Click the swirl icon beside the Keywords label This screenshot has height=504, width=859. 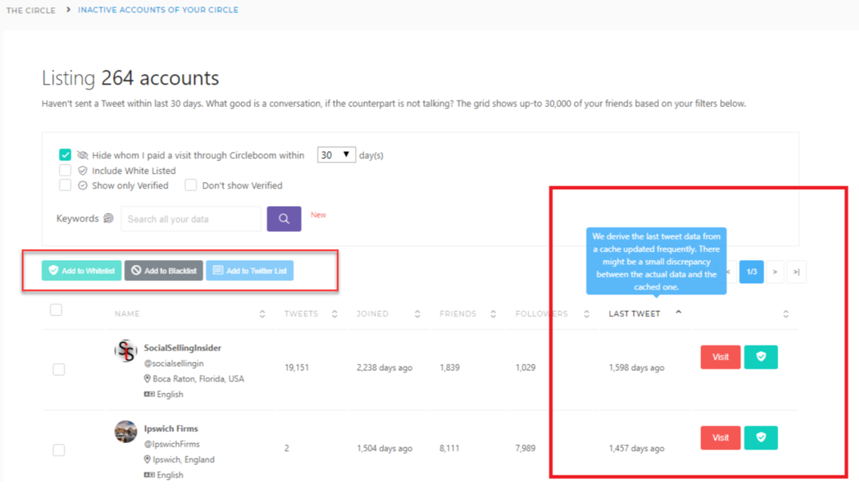coord(110,218)
